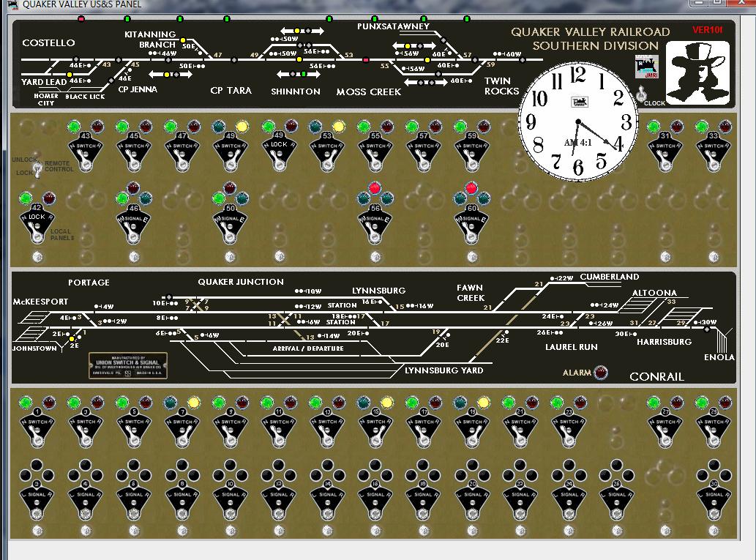
Task: Push the code button below signal lever 56
Action: 375,257
